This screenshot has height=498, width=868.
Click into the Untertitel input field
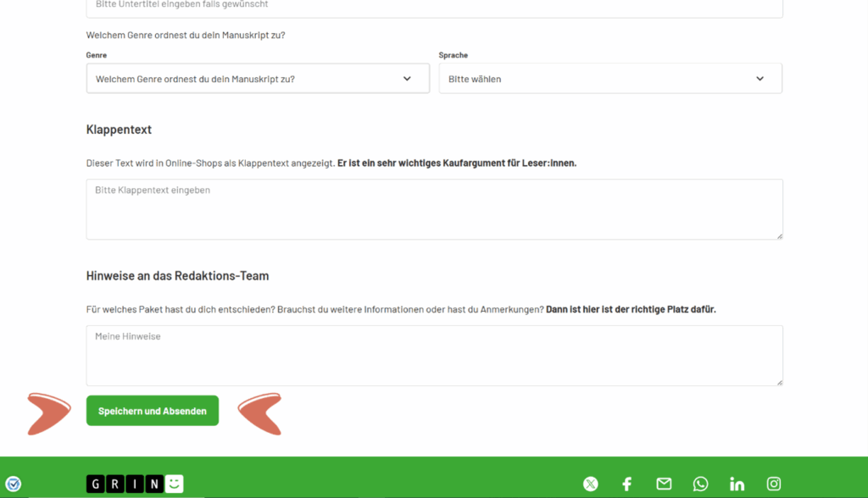434,7
